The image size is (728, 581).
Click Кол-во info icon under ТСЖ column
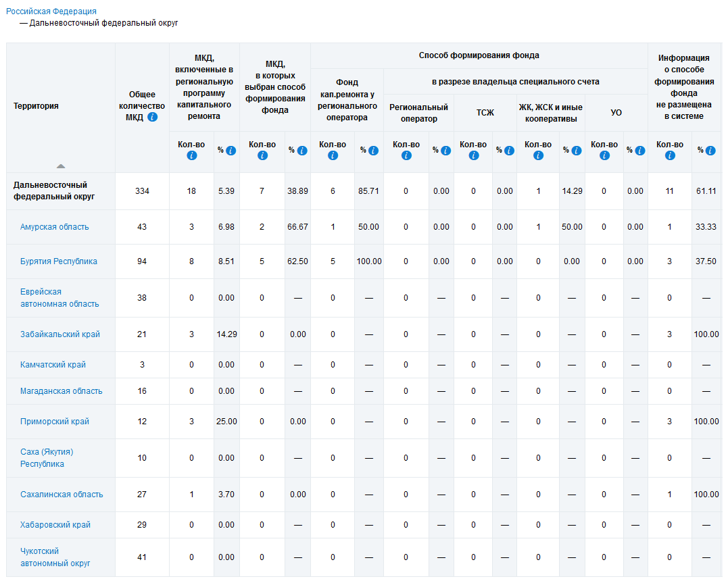(x=473, y=155)
